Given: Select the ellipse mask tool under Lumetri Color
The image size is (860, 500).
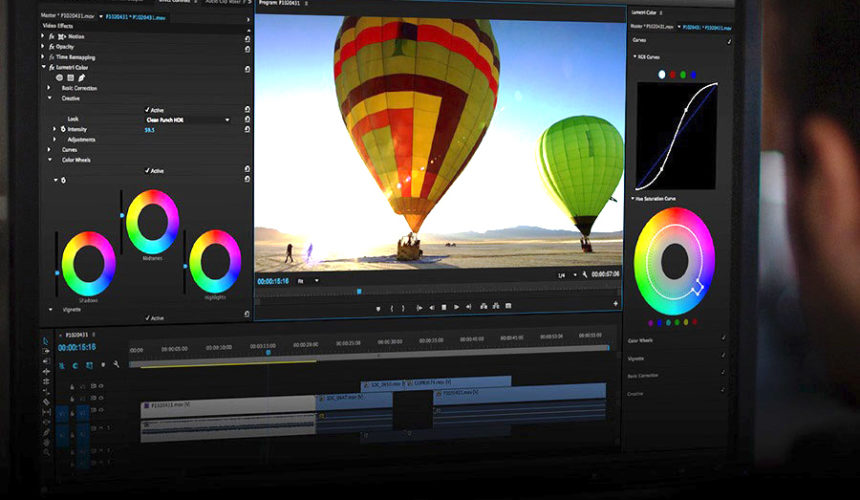Looking at the screenshot, I should (x=60, y=77).
